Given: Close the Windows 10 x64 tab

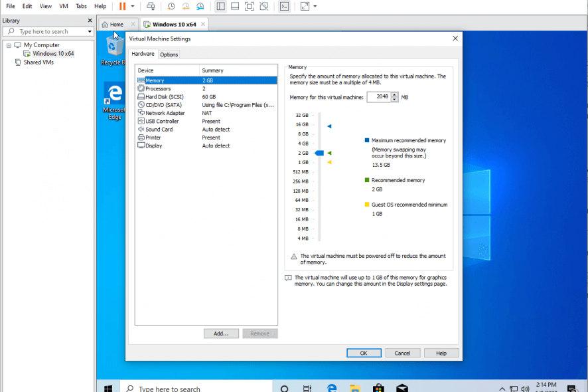Looking at the screenshot, I should pos(203,24).
